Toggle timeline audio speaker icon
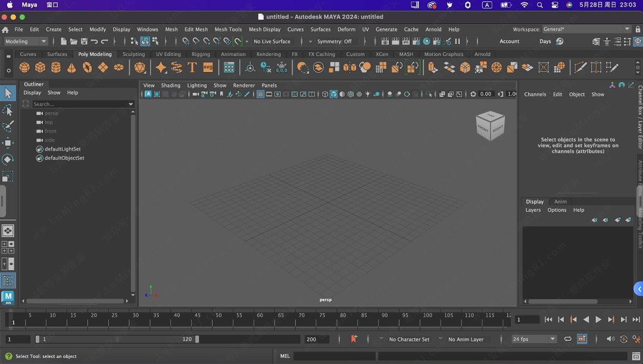 click(x=610, y=339)
